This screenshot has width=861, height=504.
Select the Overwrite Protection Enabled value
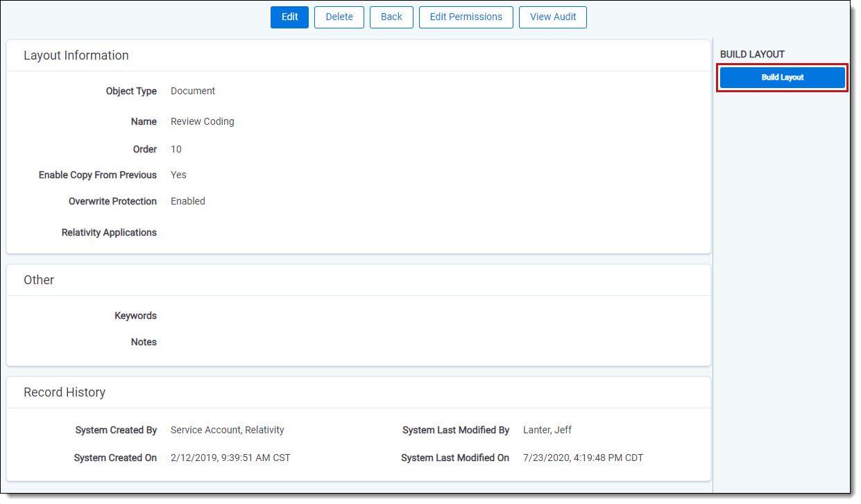tap(188, 201)
